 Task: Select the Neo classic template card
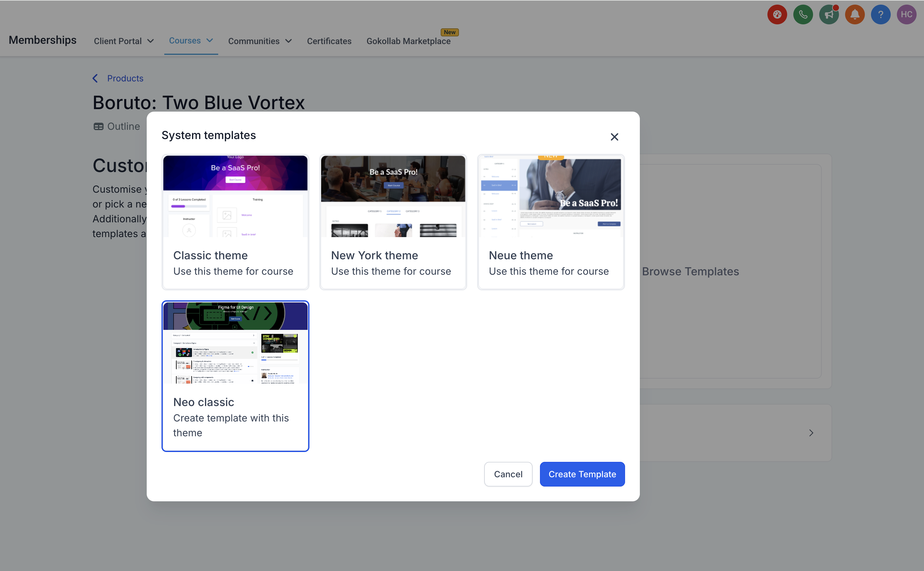point(235,376)
